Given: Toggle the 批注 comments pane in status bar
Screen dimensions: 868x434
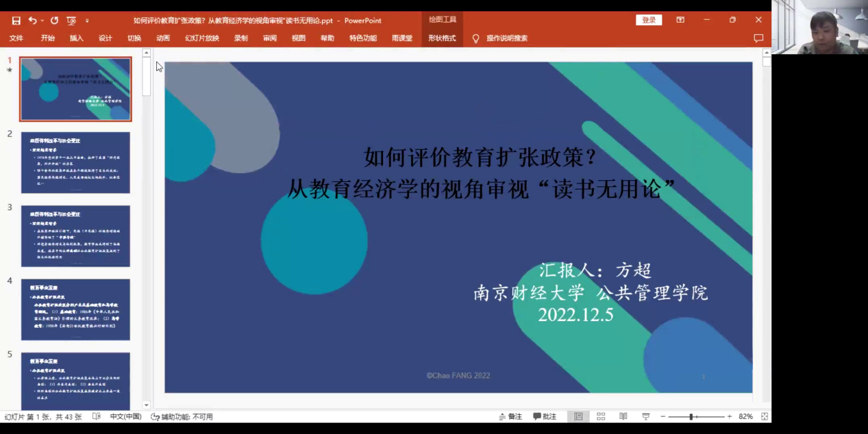Looking at the screenshot, I should click(x=545, y=417).
